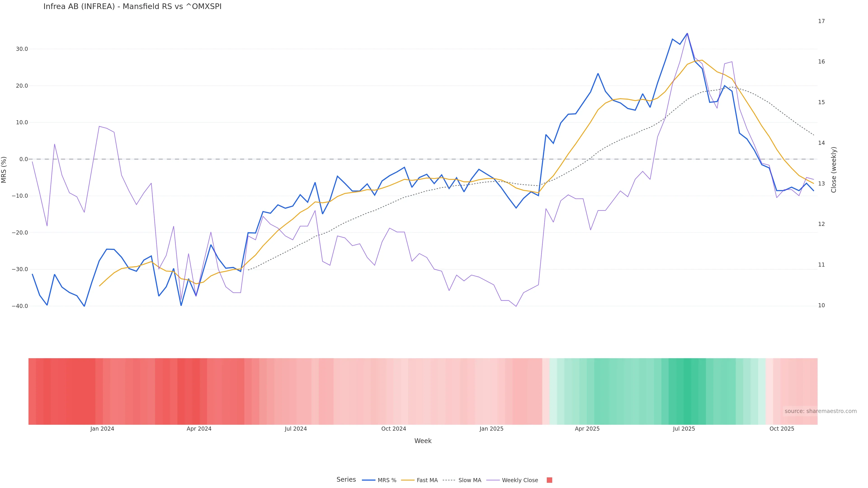Screen dimensions: 868x488
Task: Toggle the MRS % legend entry
Action: click(387, 480)
